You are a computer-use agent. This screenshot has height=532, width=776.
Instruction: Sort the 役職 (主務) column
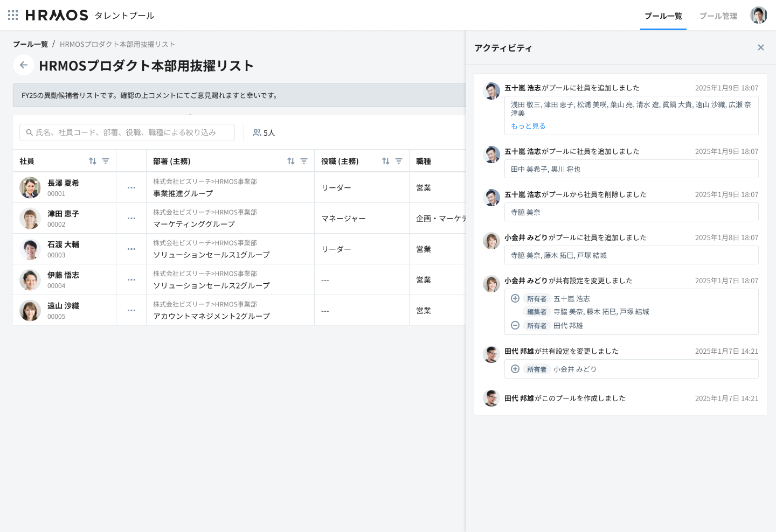click(x=386, y=161)
